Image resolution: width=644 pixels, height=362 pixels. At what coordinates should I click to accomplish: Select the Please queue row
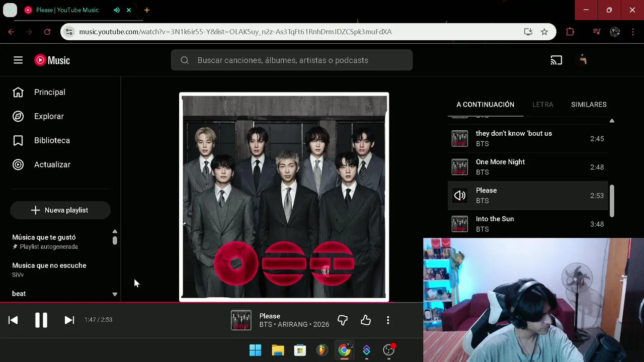click(528, 196)
